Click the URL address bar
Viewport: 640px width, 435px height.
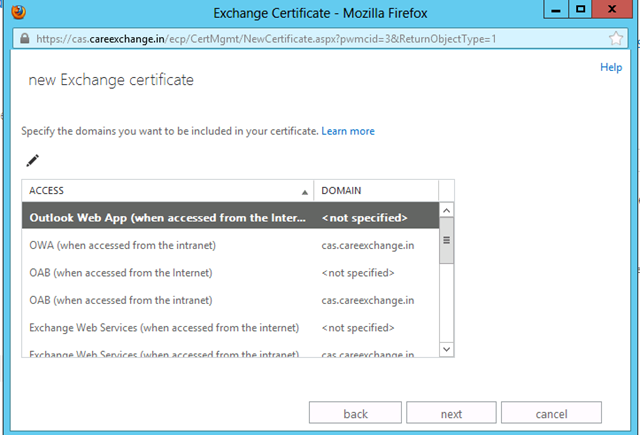click(320, 39)
